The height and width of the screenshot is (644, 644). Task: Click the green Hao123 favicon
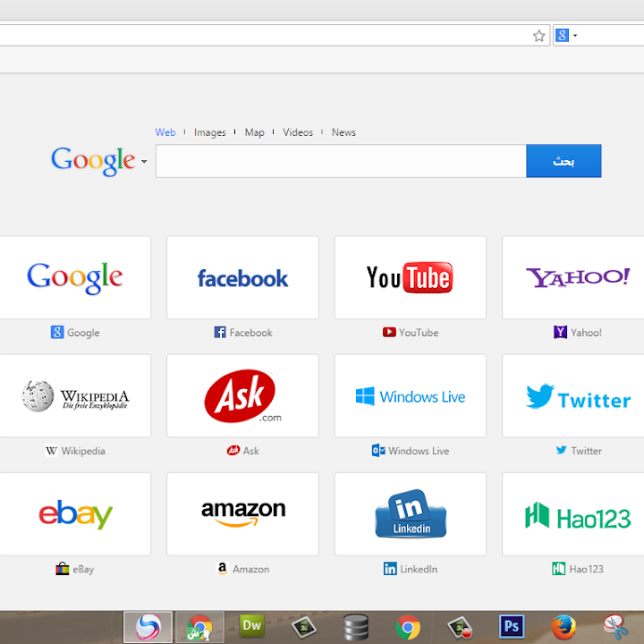click(x=558, y=569)
